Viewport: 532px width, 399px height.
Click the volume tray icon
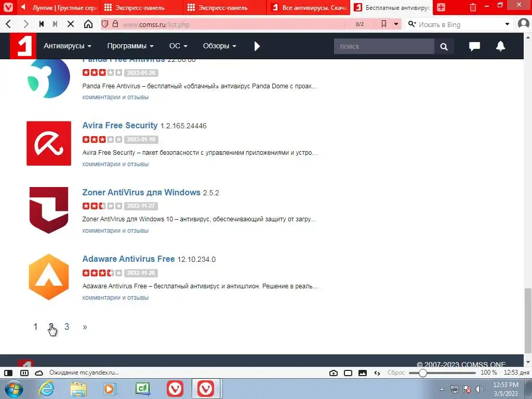click(480, 389)
